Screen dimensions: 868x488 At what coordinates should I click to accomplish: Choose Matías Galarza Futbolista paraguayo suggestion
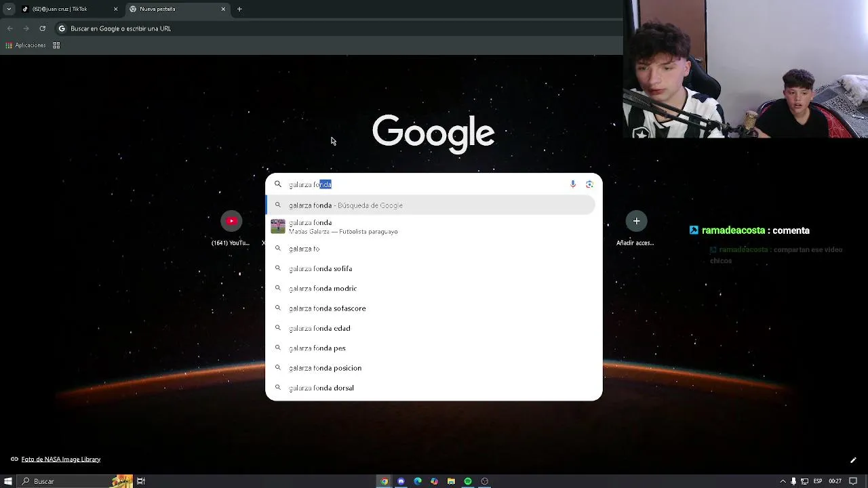click(431, 227)
